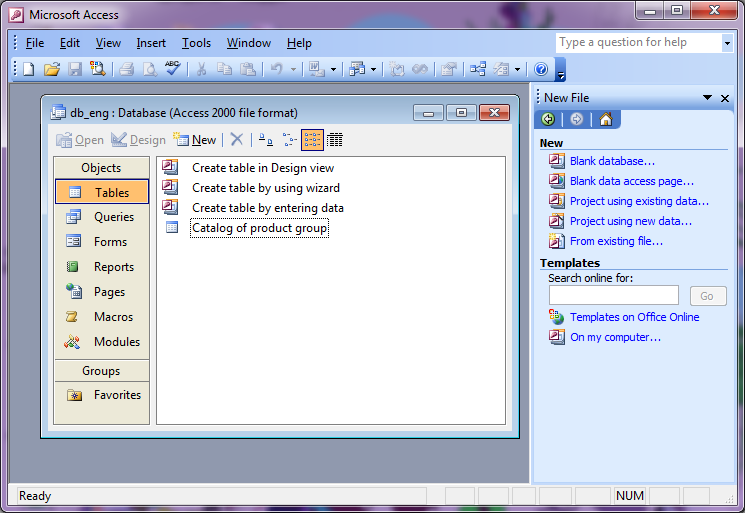Viewport: 745px width, 513px height.
Task: Click the Type a question for help box
Action: tap(639, 43)
